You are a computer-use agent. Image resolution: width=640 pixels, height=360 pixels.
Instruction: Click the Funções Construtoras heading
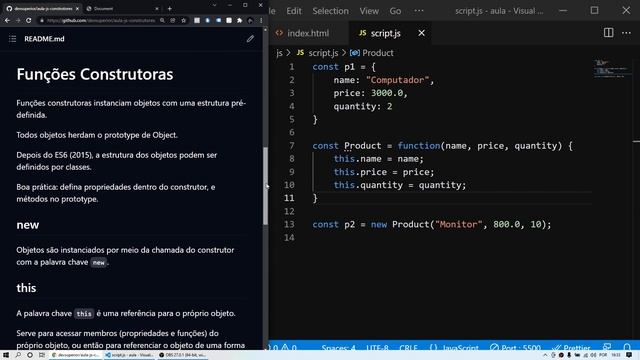click(x=95, y=74)
